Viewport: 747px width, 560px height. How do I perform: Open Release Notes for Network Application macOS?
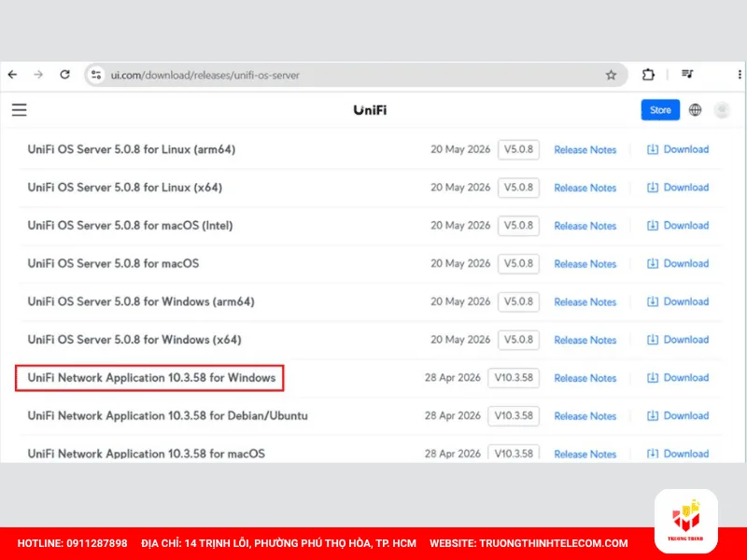point(585,455)
